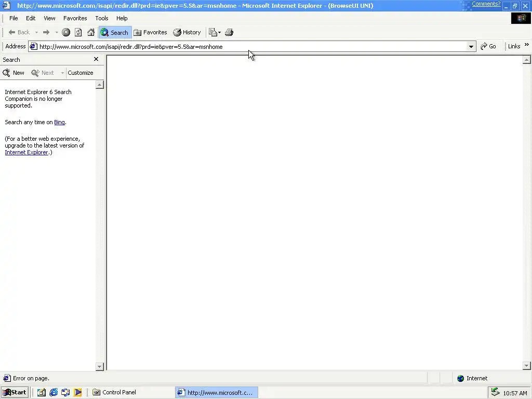The height and width of the screenshot is (399, 532).
Task: Launch Outlook Express from Quick Launch
Action: click(65, 393)
